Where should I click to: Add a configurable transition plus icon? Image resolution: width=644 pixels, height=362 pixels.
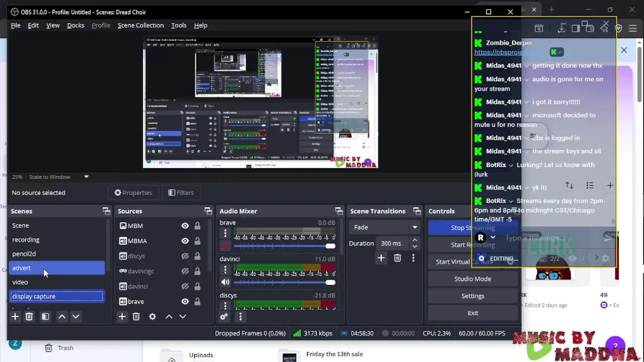coord(381,258)
